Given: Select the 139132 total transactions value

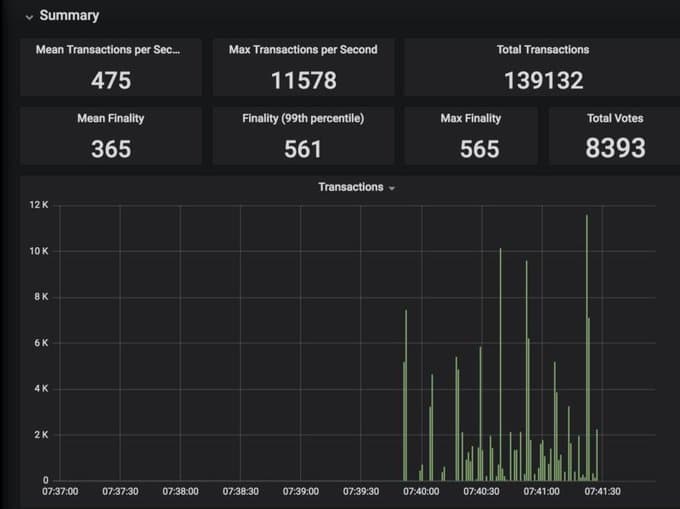Looking at the screenshot, I should point(543,80).
